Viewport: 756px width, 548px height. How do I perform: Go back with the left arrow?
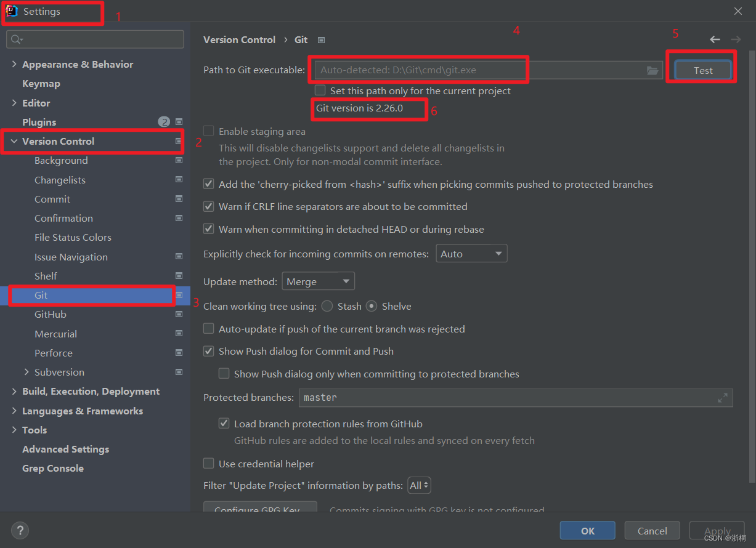click(x=715, y=39)
